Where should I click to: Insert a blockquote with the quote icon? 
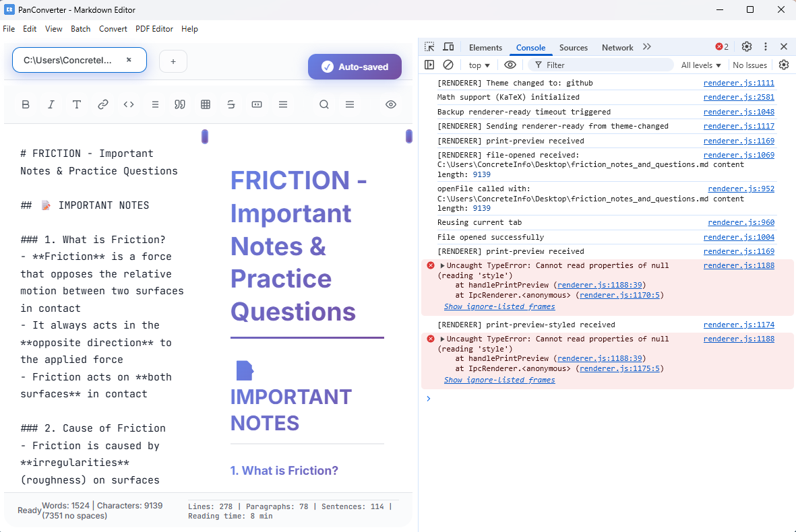180,104
